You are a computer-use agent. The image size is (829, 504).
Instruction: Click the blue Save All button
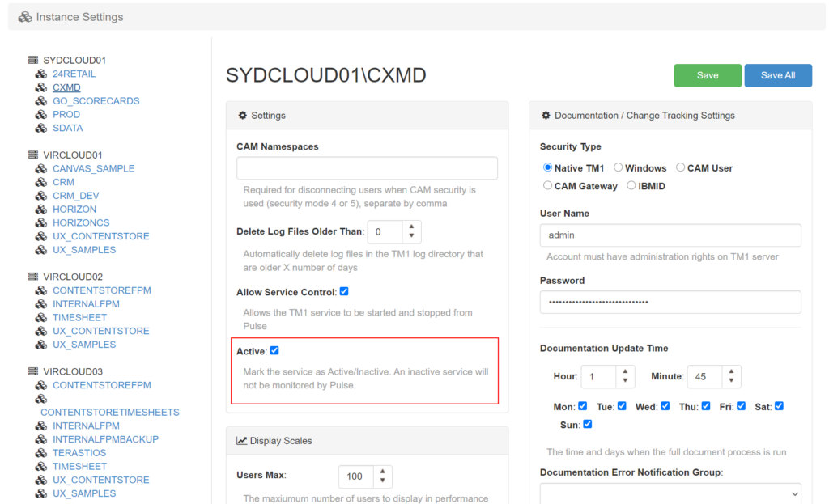point(777,75)
